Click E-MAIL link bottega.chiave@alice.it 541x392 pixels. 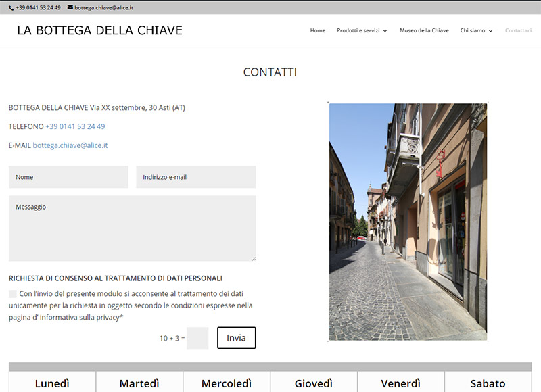70,145
